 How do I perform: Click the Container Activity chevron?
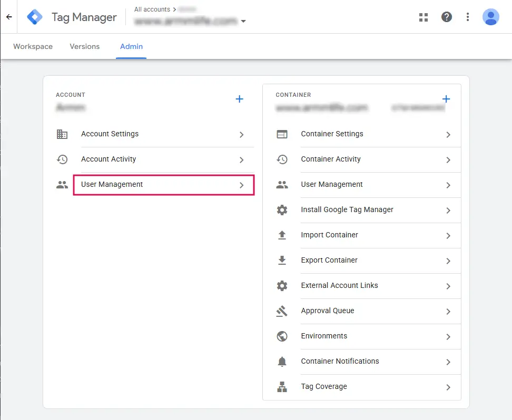coord(448,160)
